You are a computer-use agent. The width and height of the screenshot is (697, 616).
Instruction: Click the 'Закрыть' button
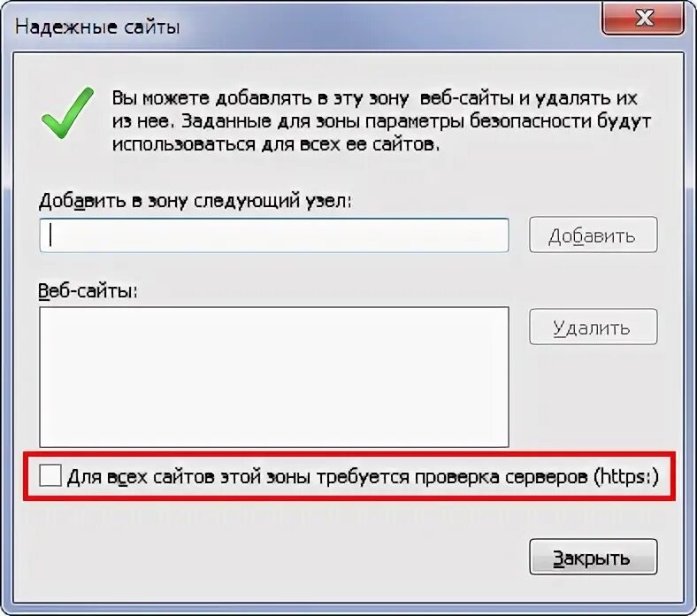coord(593,557)
